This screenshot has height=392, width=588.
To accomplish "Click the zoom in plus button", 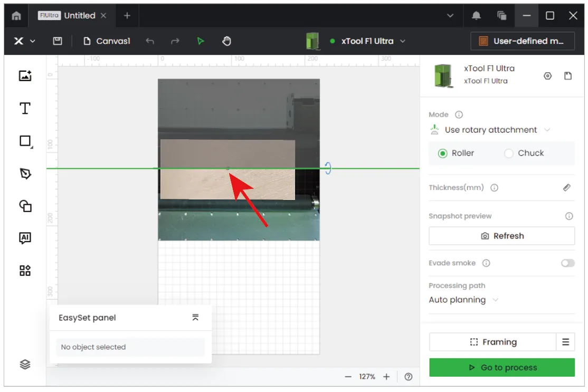I will coord(386,377).
